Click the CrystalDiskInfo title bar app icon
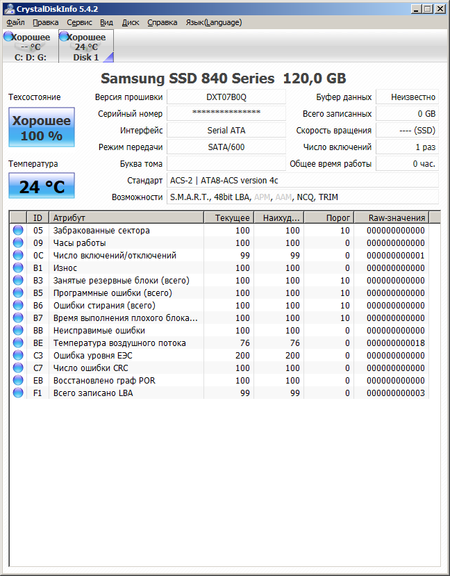Viewport: 450px width, 576px height. tap(9, 9)
